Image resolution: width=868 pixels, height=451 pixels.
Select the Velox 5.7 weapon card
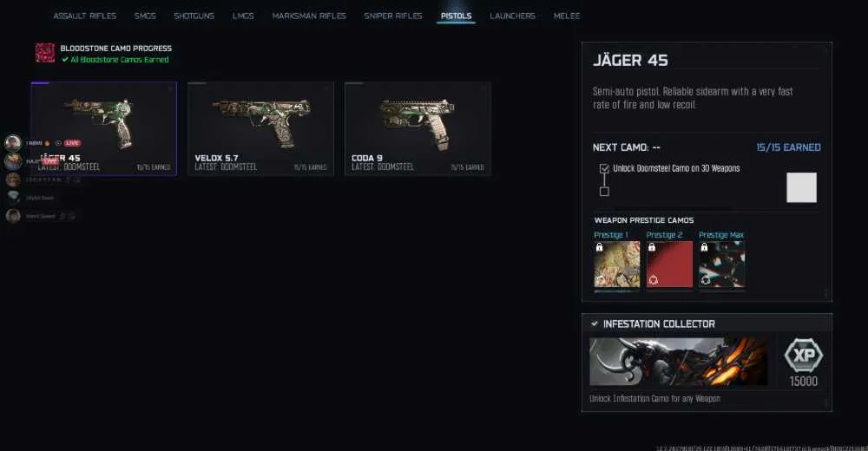(x=260, y=129)
